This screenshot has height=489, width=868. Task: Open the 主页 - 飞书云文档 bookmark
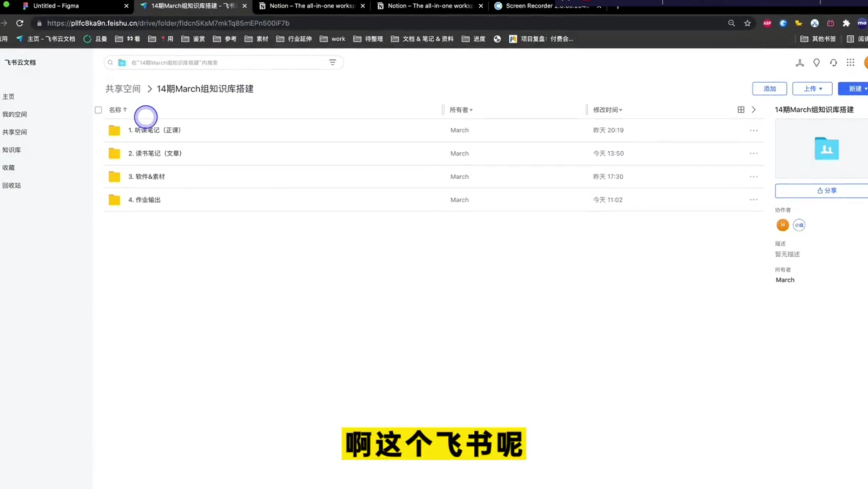point(46,39)
